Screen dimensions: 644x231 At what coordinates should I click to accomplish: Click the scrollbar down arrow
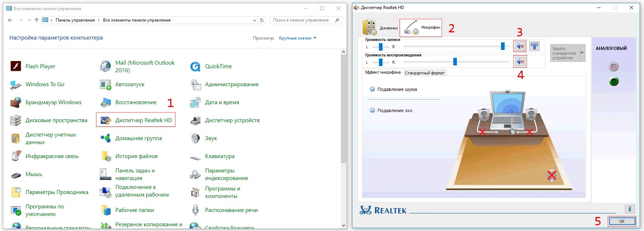click(343, 226)
